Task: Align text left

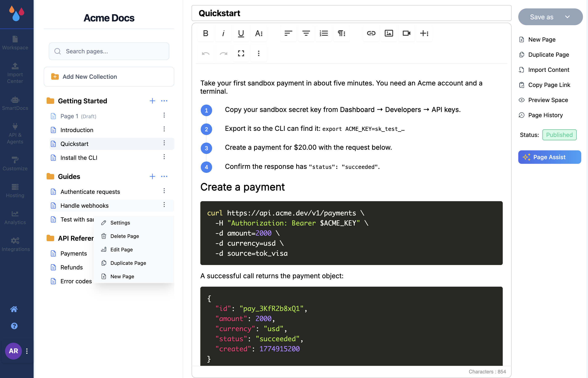Action: (288, 33)
